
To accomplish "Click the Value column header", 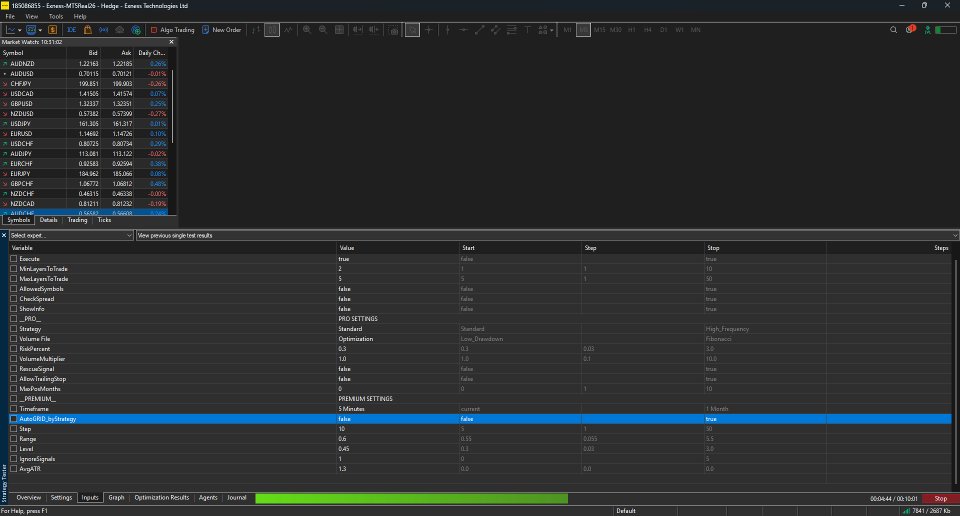I will pos(397,248).
